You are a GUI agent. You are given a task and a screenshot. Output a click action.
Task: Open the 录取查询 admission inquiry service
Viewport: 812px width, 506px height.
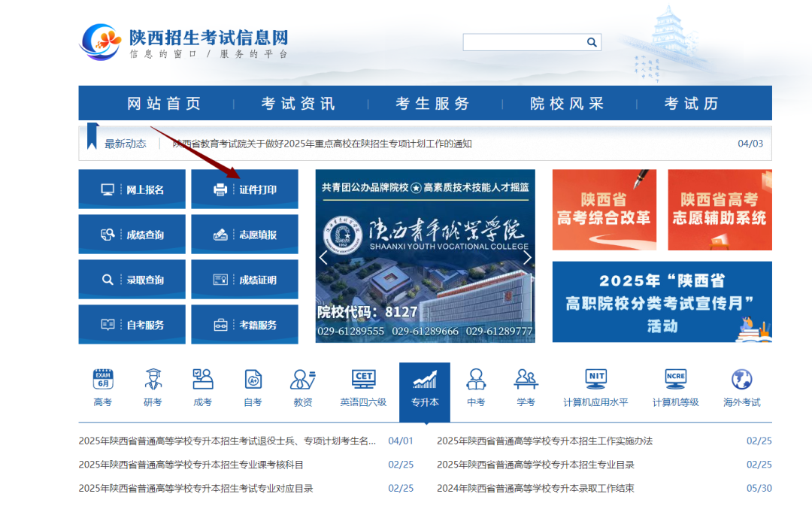(x=132, y=279)
